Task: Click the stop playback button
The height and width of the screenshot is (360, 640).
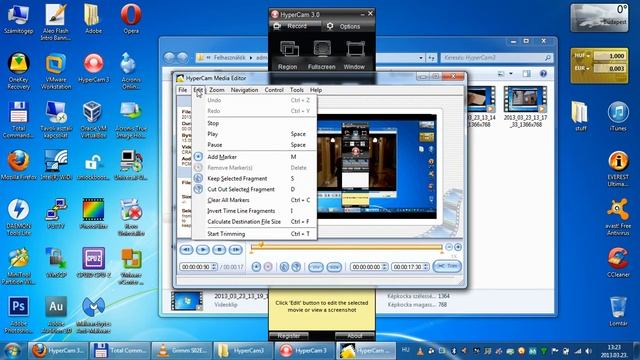Action: tap(219, 250)
